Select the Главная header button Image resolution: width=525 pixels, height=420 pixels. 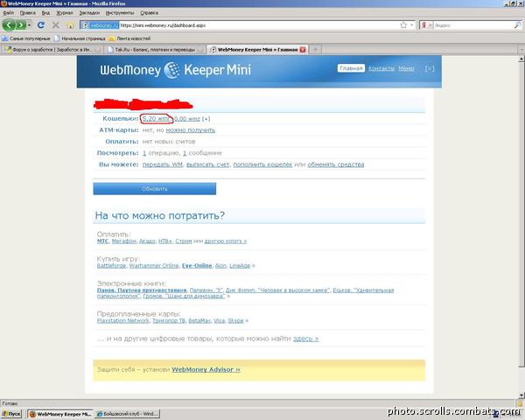pos(351,68)
